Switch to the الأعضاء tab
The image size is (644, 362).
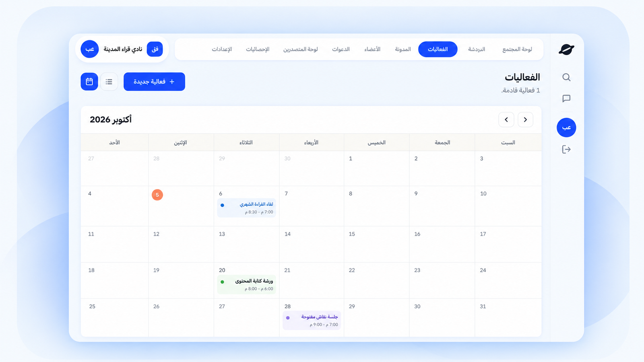(x=372, y=49)
